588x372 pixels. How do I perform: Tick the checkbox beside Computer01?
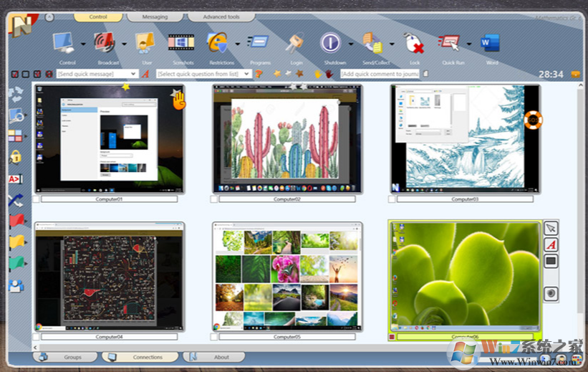click(36, 199)
